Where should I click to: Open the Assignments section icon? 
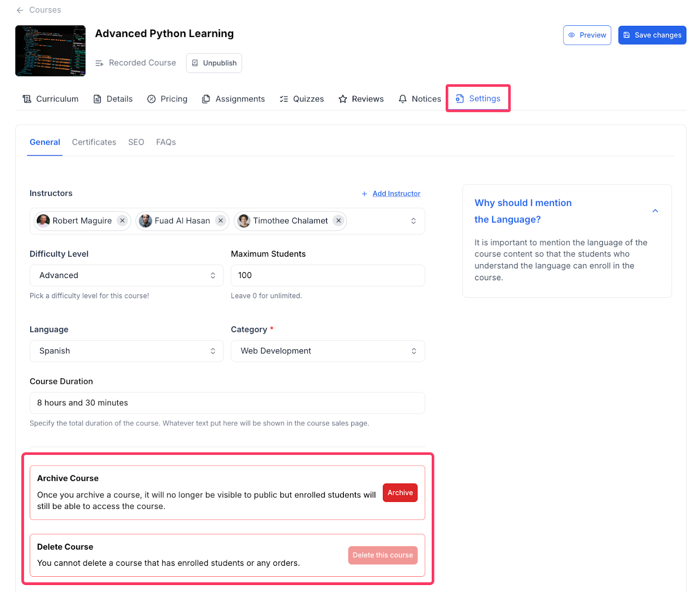coord(206,99)
